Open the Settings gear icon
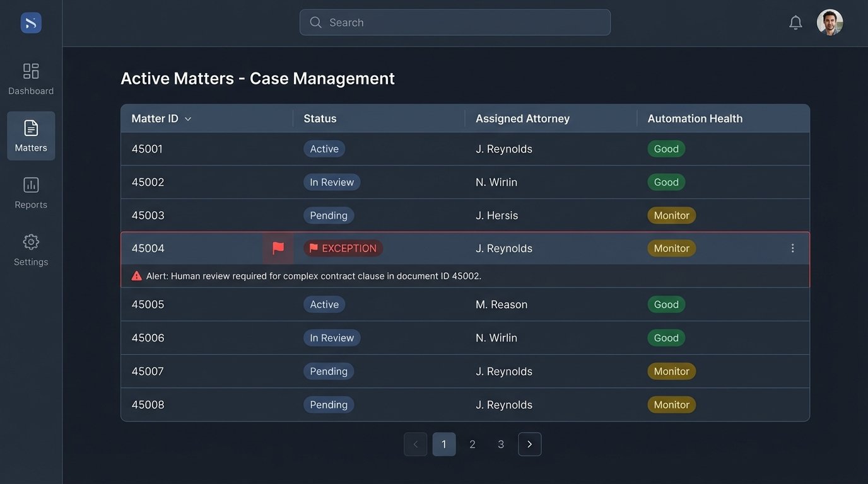 point(31,242)
